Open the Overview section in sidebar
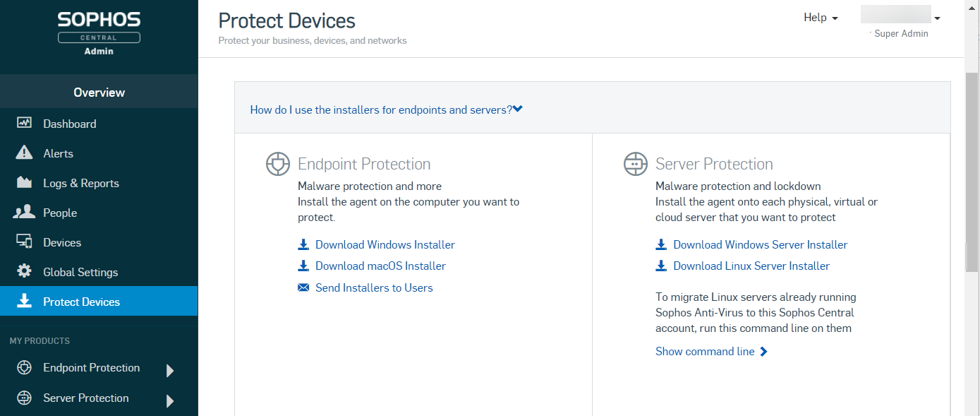The width and height of the screenshot is (980, 416). pos(99,93)
